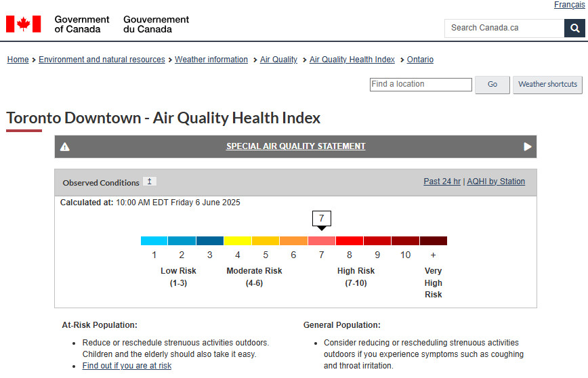Click the yellow level 4 color block
Image resolution: width=588 pixels, height=378 pixels.
pyautogui.click(x=238, y=240)
